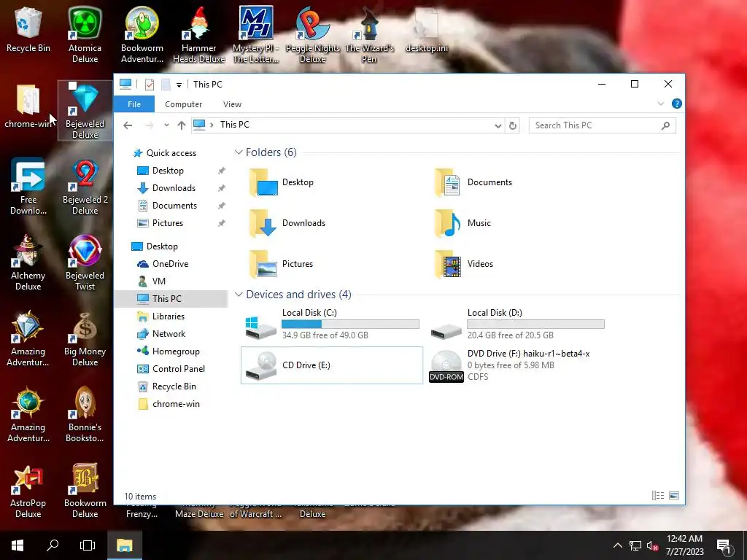747x560 pixels.
Task: Select the Peggle Nights Deluxe shortcut
Action: 312,35
